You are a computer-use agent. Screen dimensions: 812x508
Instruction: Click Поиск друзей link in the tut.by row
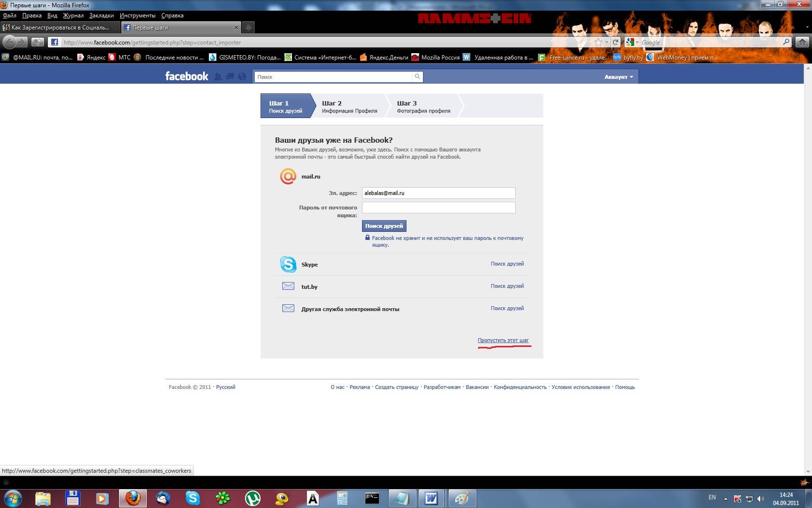click(x=507, y=286)
